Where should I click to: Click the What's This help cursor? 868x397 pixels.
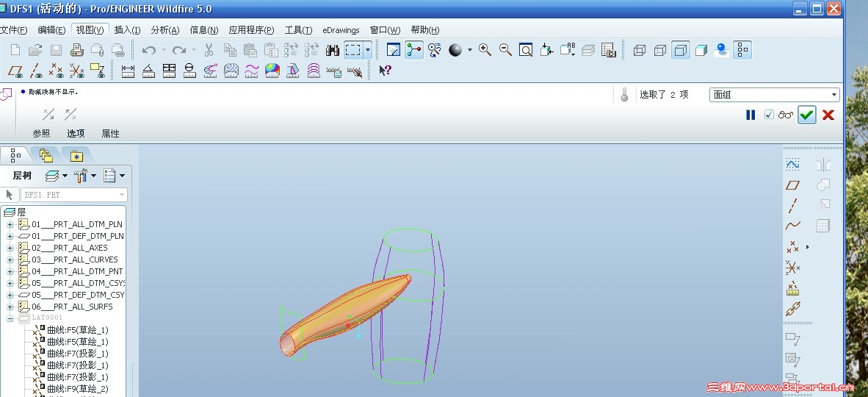click(x=386, y=71)
